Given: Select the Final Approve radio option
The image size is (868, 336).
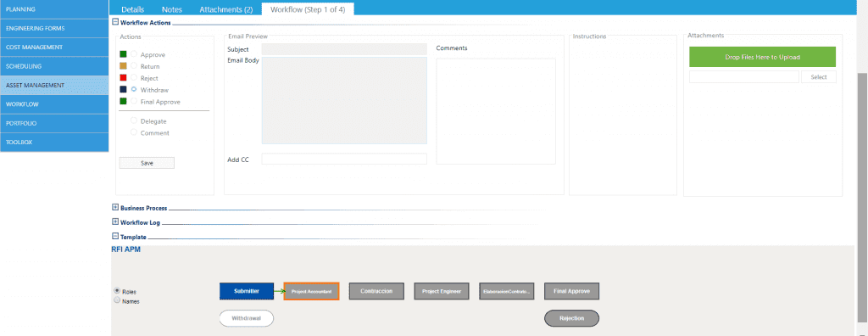Looking at the screenshot, I should [x=134, y=101].
